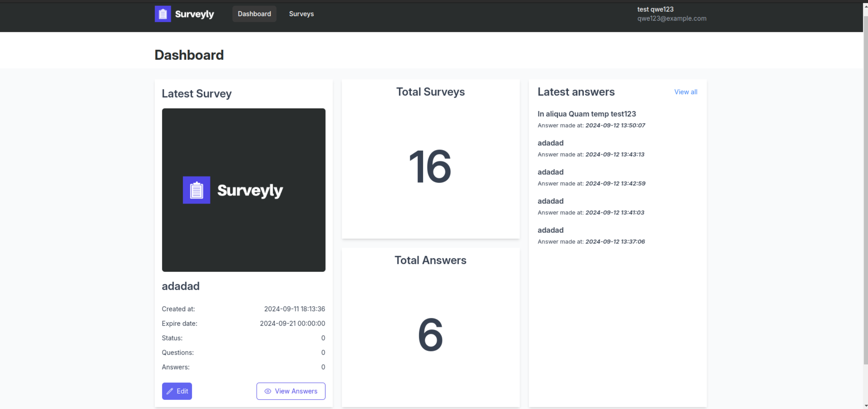Click the Status value 0
868x409 pixels.
click(323, 338)
